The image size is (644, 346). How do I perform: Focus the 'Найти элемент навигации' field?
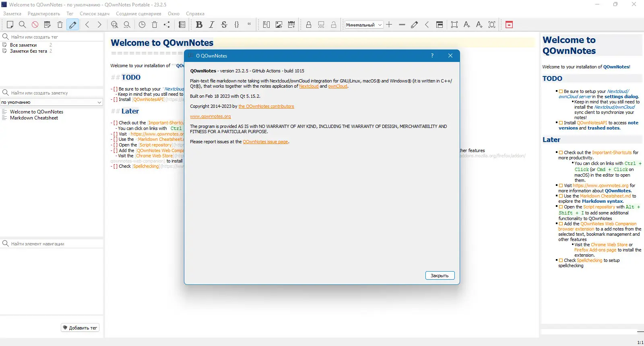(56, 244)
